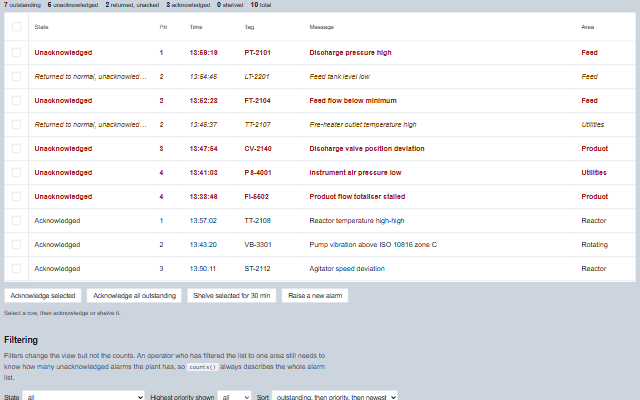
Task: Click Reactor temperature high-high message
Action: click(357, 220)
